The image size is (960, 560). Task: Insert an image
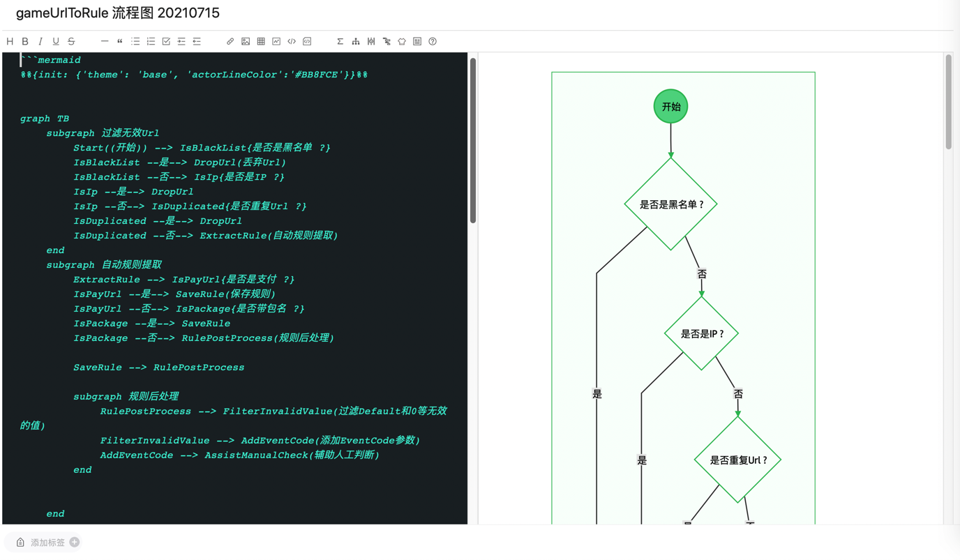pyautogui.click(x=246, y=42)
